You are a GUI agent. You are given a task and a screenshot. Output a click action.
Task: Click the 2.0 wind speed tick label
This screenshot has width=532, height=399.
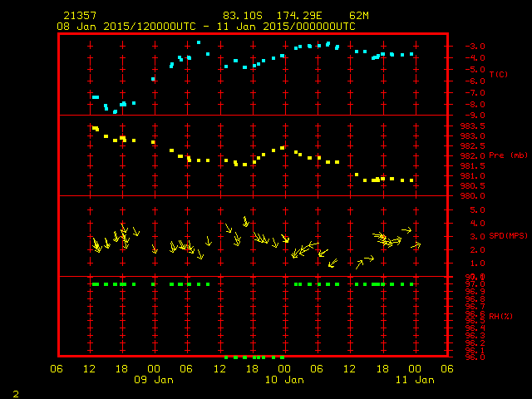click(x=477, y=250)
